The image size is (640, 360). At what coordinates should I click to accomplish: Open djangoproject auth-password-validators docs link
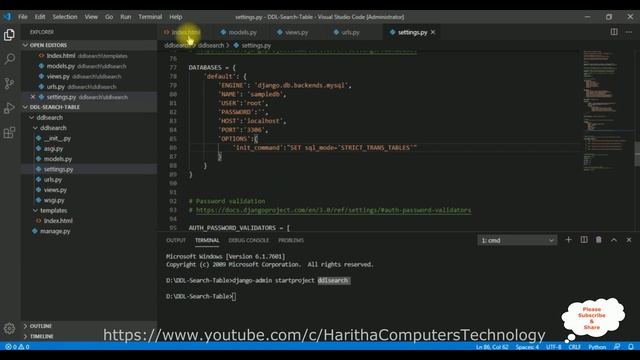click(333, 210)
